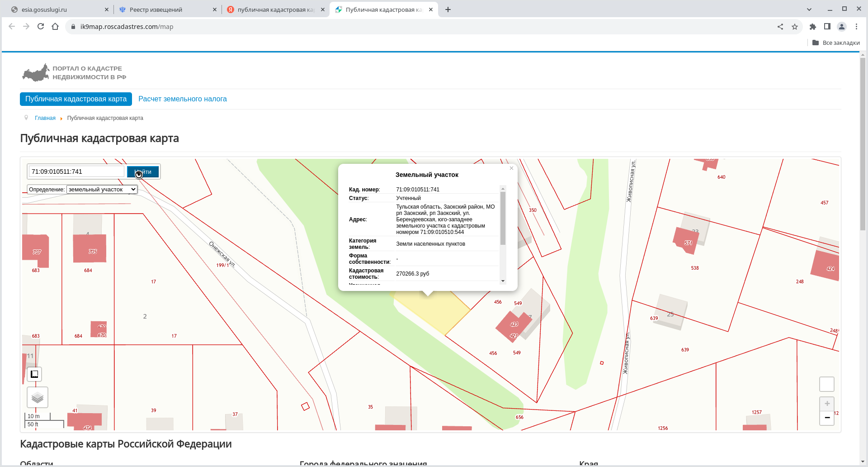Click the share page icon
The width and height of the screenshot is (868, 467).
(x=780, y=27)
